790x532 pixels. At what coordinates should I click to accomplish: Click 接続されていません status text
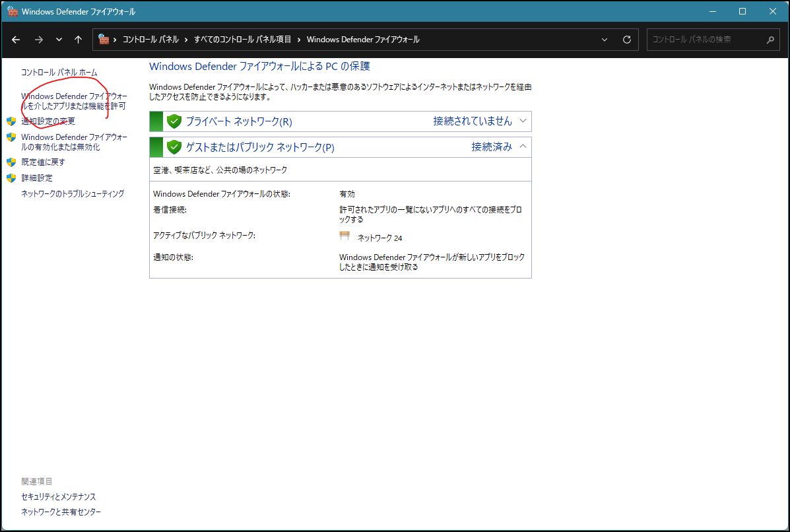click(x=473, y=121)
